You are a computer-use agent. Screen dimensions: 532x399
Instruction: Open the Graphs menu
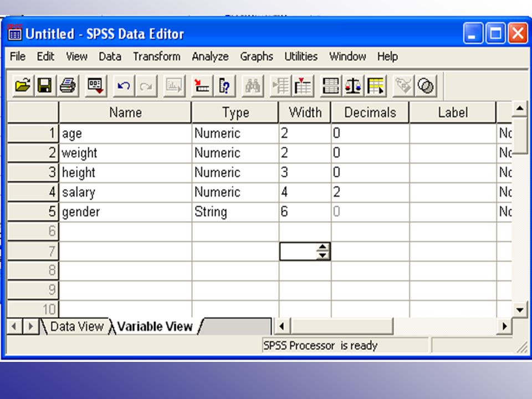(x=257, y=57)
